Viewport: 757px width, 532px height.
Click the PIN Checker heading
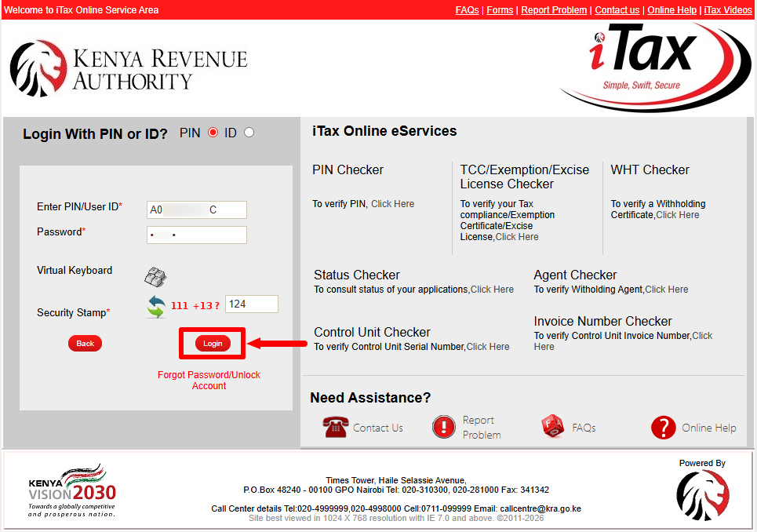348,170
